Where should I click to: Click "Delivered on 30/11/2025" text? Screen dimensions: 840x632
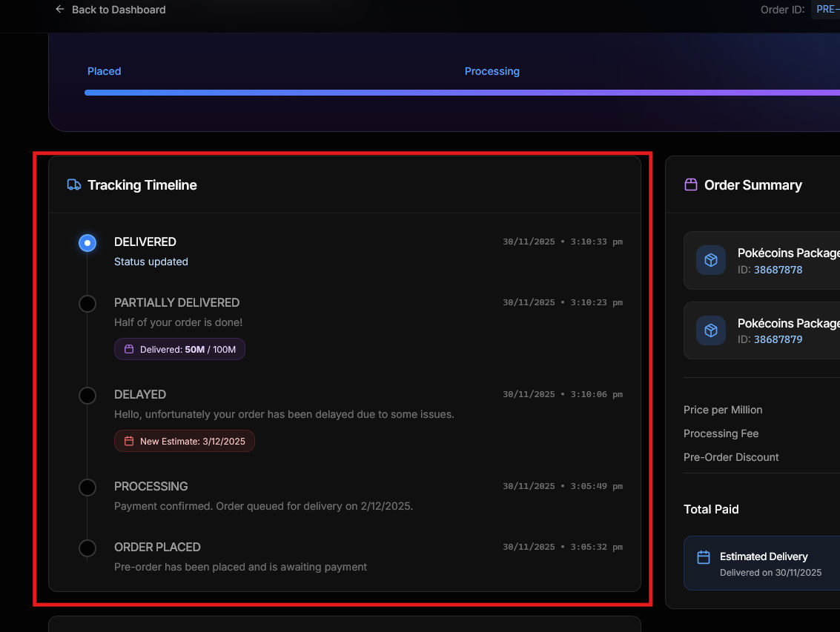770,573
